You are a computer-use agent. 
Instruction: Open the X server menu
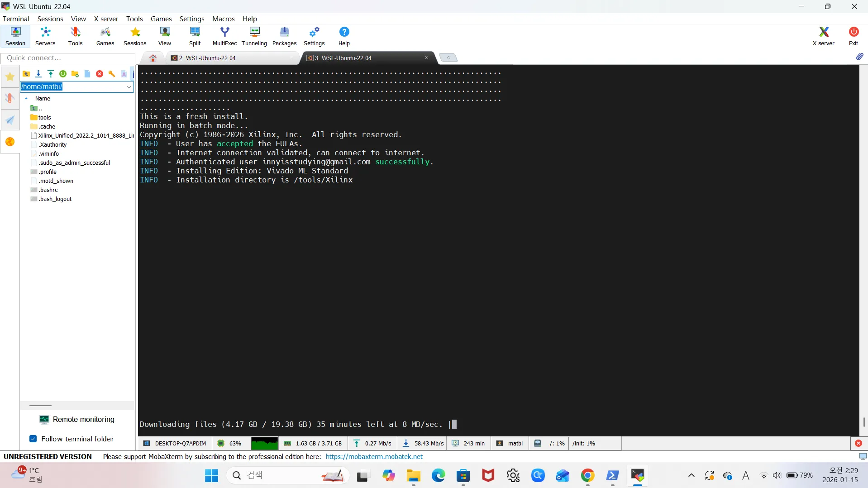point(106,19)
